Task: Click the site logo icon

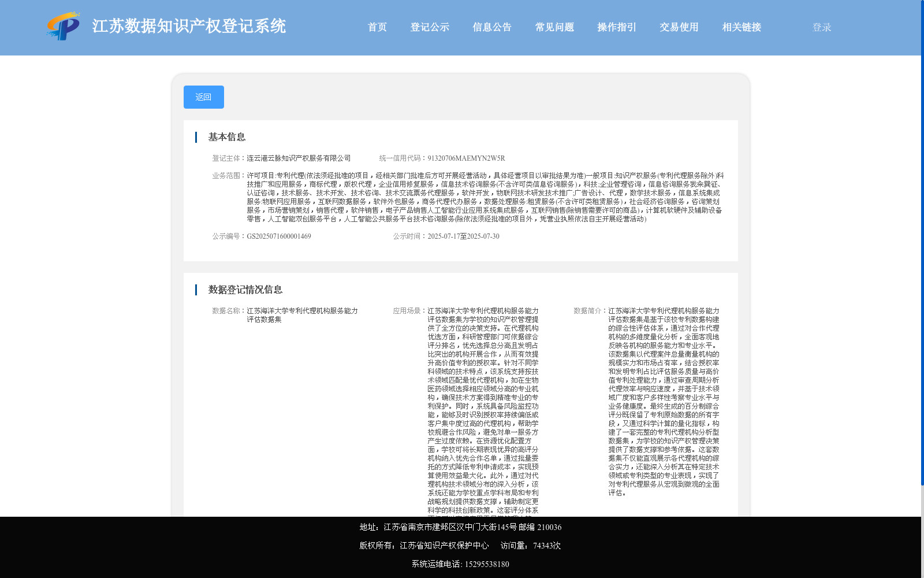Action: (64, 27)
